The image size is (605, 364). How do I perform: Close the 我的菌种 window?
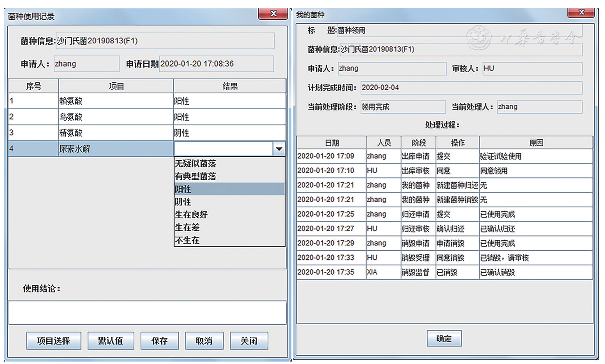point(581,13)
